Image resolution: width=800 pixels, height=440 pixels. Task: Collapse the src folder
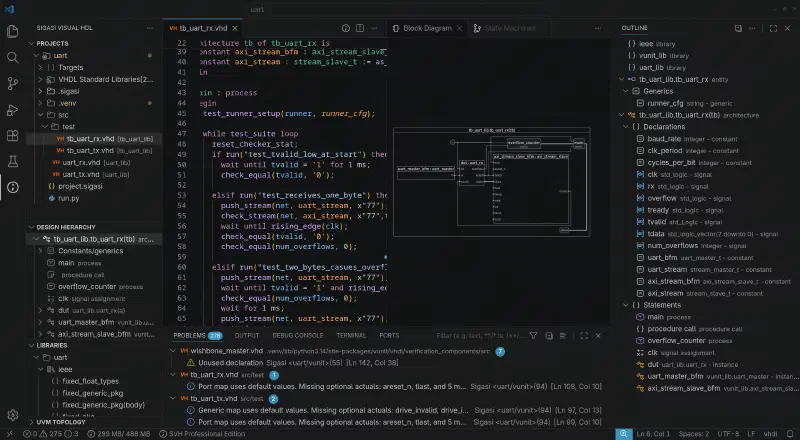40,115
